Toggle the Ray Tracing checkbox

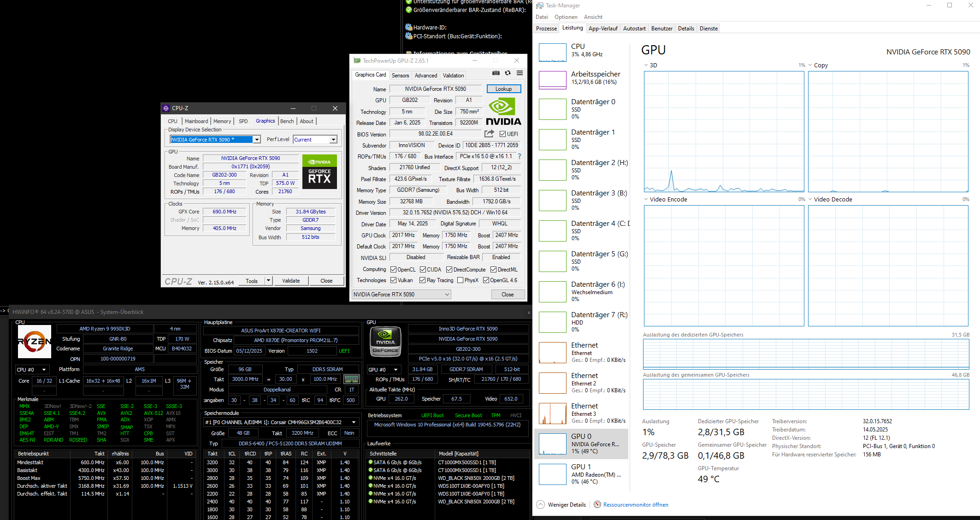422,280
